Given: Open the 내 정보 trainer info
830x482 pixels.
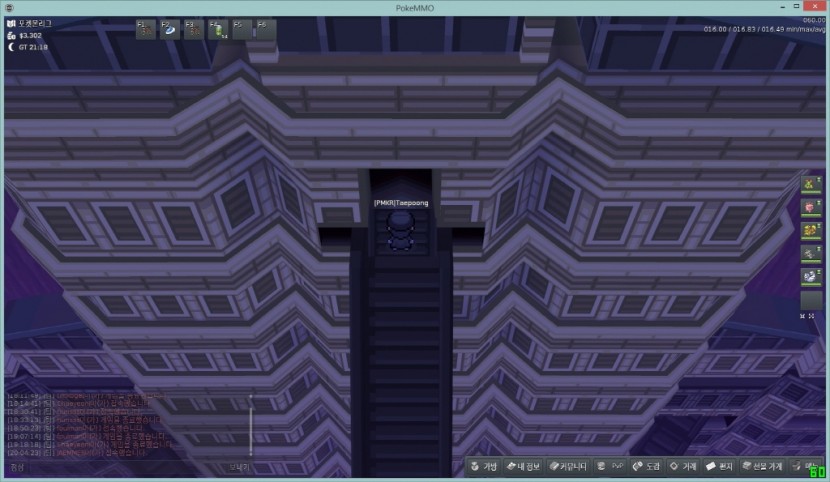Looking at the screenshot, I should pos(523,467).
